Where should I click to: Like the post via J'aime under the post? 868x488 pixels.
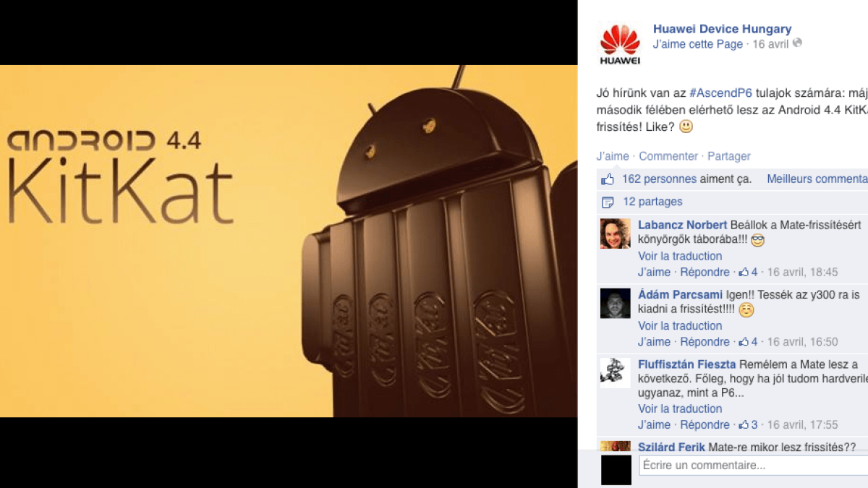coord(613,156)
